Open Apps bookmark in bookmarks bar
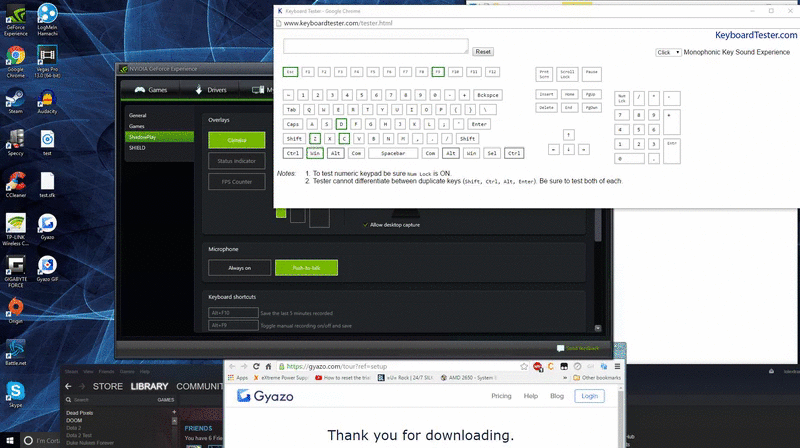 coord(238,378)
